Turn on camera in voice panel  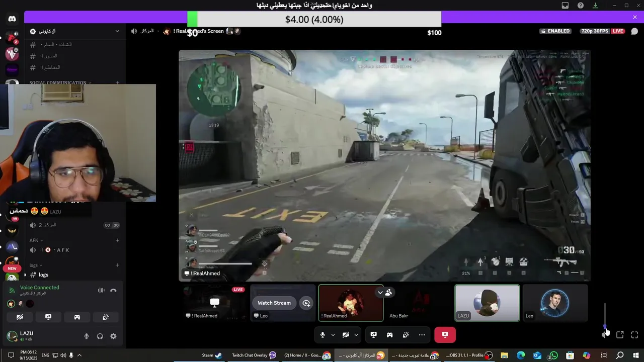[x=20, y=317]
